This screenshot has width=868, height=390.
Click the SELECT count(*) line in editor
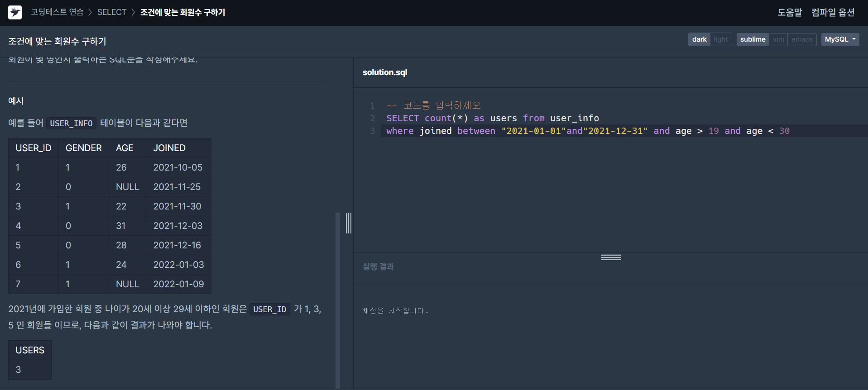pyautogui.click(x=493, y=118)
